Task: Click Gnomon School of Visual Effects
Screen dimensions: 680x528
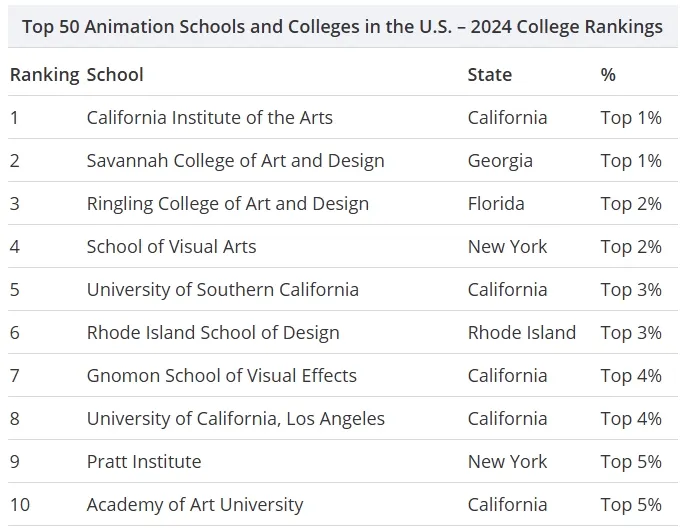Action: pyautogui.click(x=222, y=376)
